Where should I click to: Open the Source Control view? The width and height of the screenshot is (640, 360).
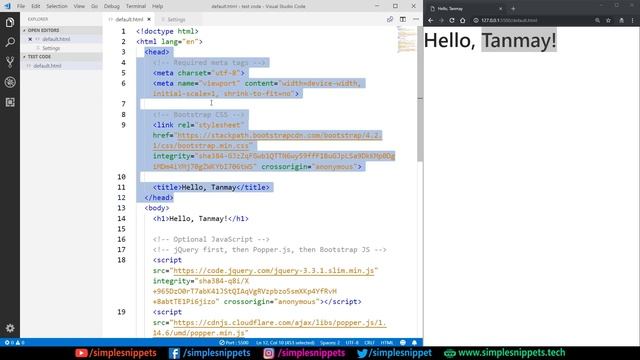click(x=10, y=62)
